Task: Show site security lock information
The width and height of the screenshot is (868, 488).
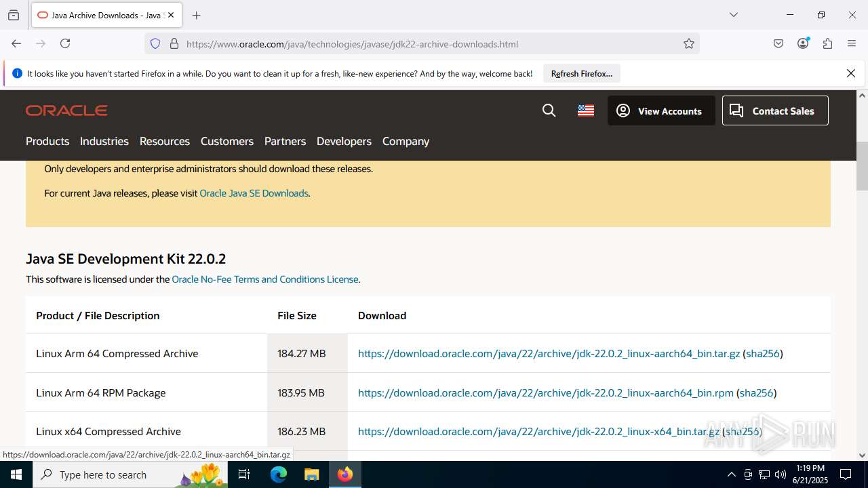Action: (174, 44)
